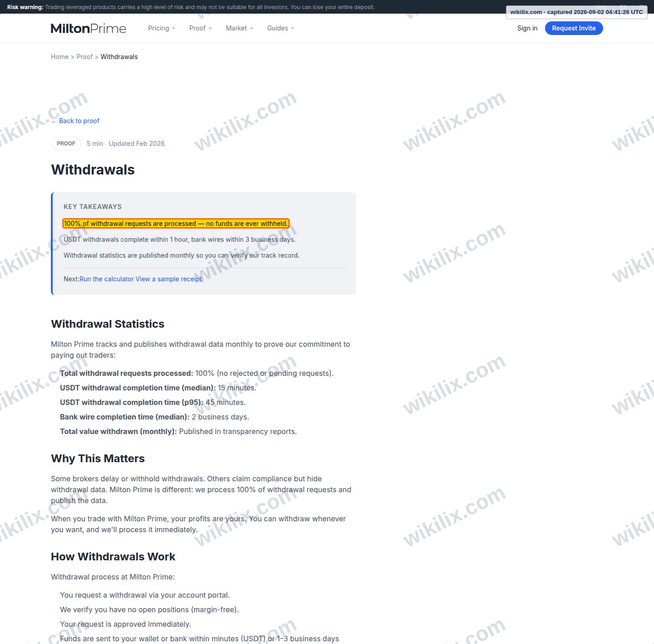Go to Home in the breadcrumb
The height and width of the screenshot is (644, 654).
(x=59, y=57)
